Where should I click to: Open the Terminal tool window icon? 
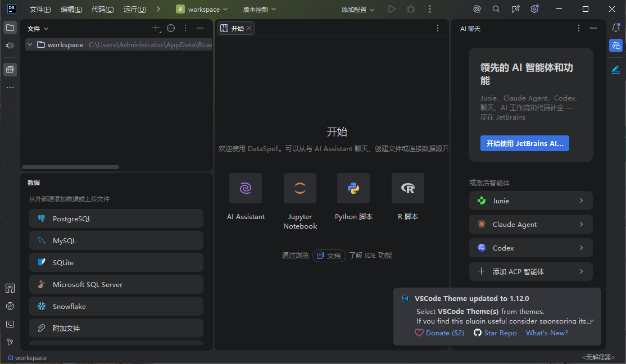point(10,324)
